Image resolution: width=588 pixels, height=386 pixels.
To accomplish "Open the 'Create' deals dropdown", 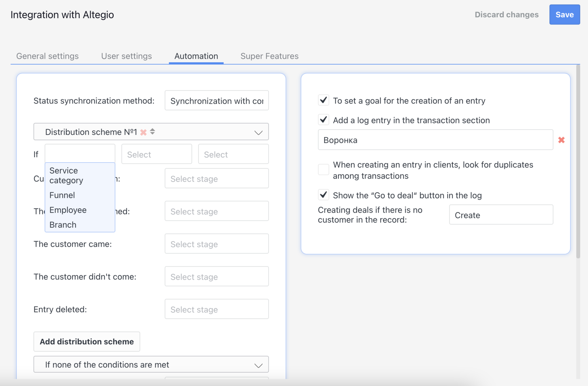I will click(501, 215).
